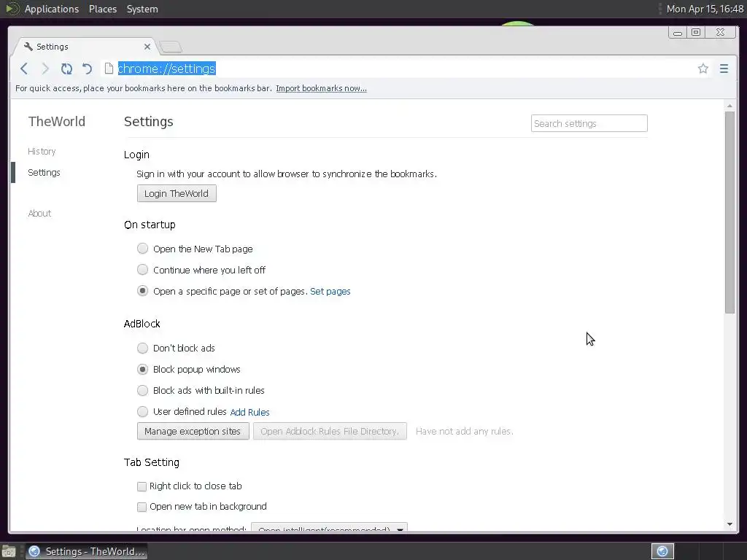Enable Right click to close tab

142,486
